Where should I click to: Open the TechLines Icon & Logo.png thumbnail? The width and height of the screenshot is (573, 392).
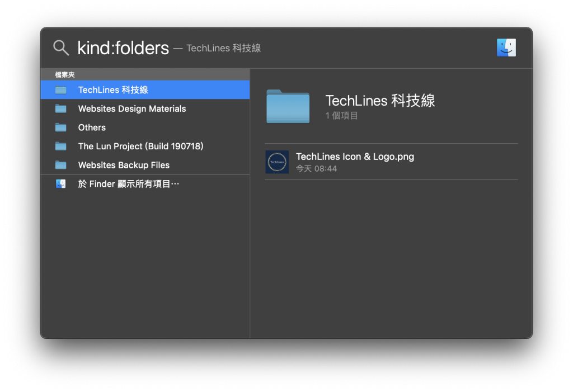coord(277,162)
